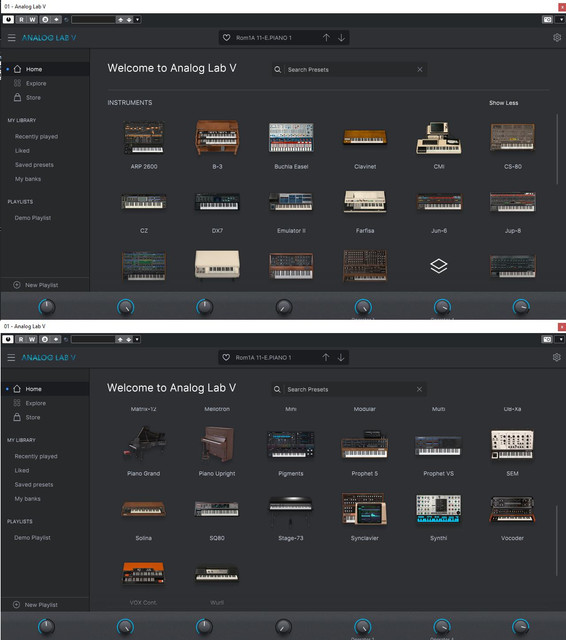Open My banks in upper window

tap(28, 179)
